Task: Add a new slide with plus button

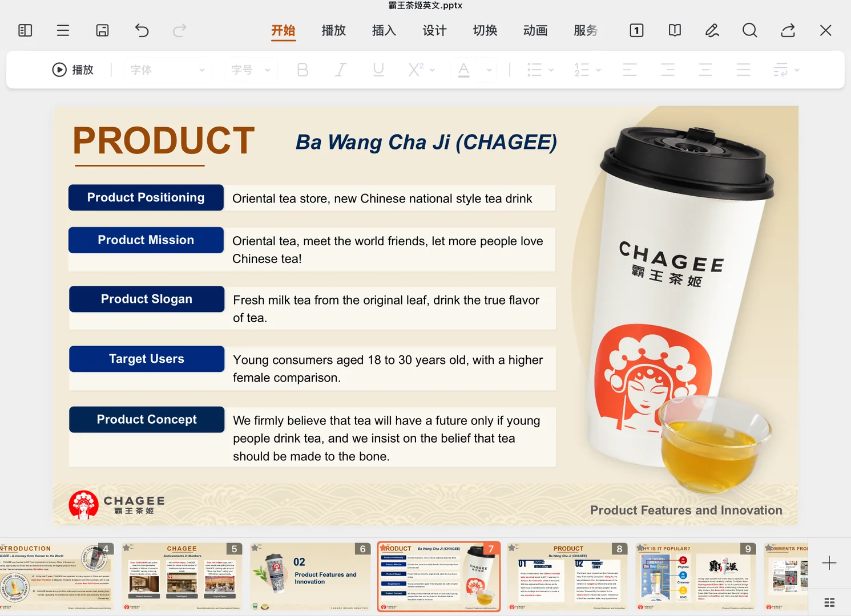Action: [829, 564]
